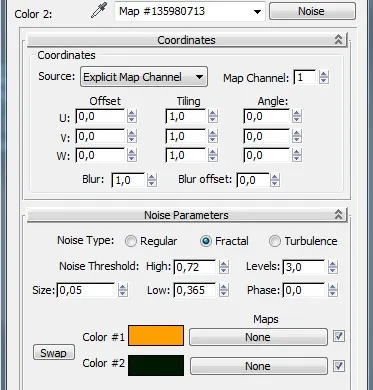Click the Low threshold spinner arrows
The height and width of the screenshot is (390, 373).
pyautogui.click(x=224, y=290)
